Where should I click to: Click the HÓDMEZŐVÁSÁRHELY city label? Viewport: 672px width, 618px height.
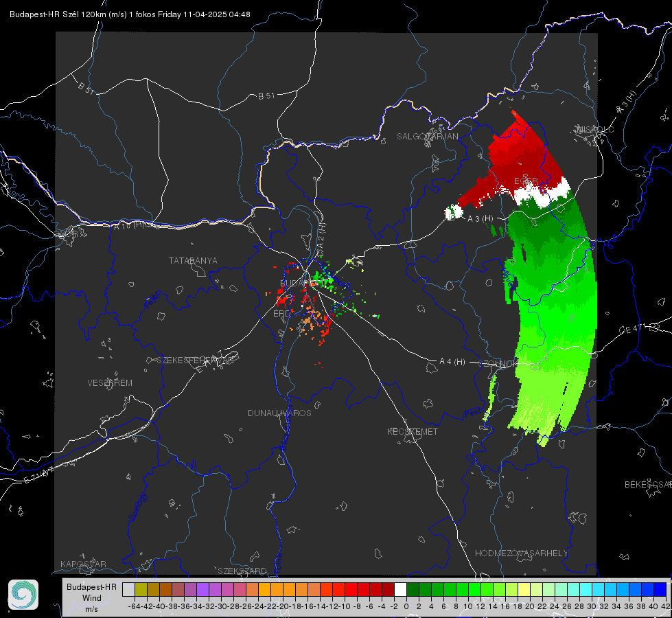pos(522,553)
